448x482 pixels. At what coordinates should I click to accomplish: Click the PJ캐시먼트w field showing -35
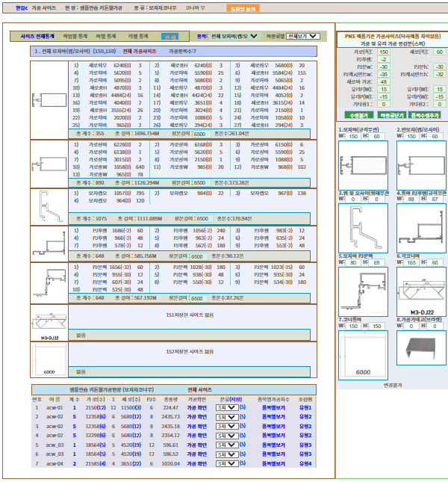click(x=384, y=75)
